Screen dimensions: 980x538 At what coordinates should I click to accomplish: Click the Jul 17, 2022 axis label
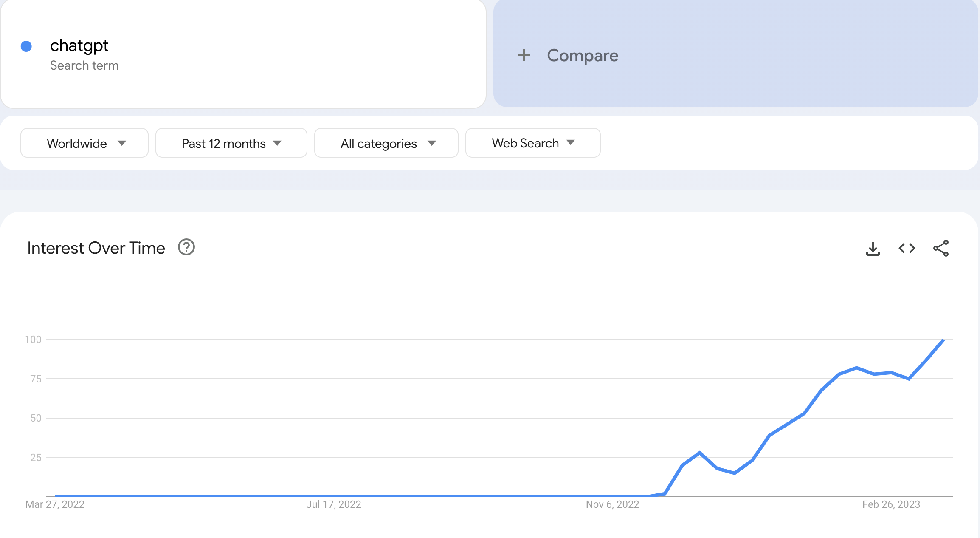334,504
